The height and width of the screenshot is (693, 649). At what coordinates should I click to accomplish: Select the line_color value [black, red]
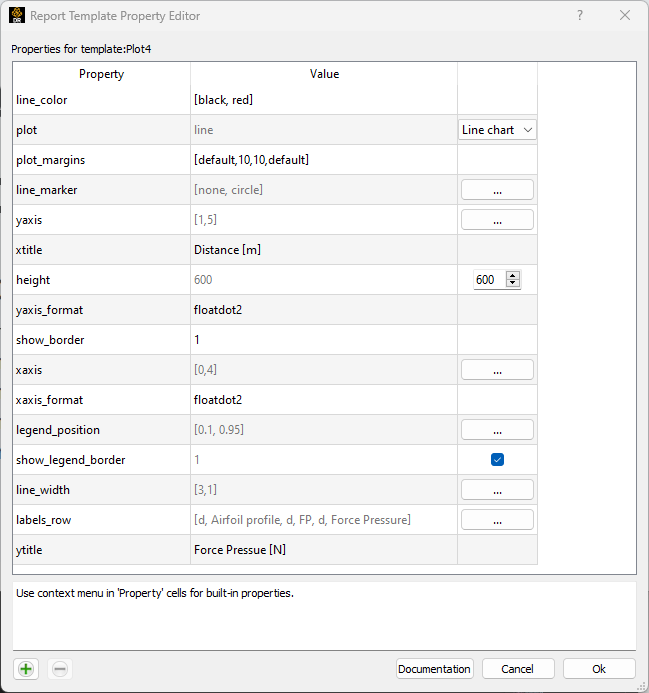tap(324, 100)
